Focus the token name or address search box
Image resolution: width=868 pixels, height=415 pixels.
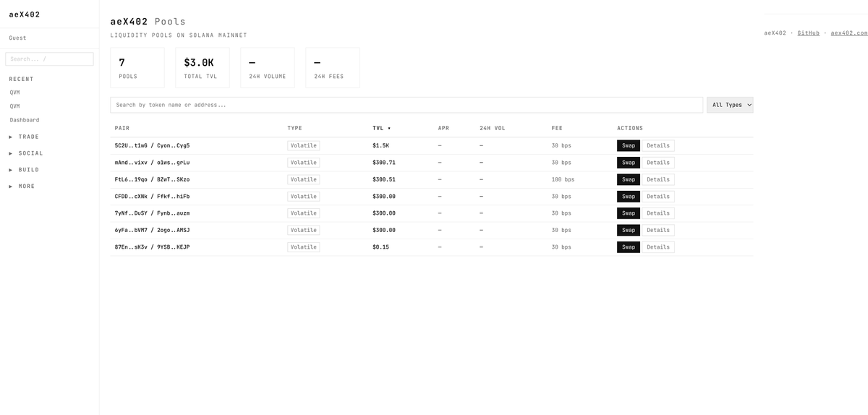pos(407,105)
